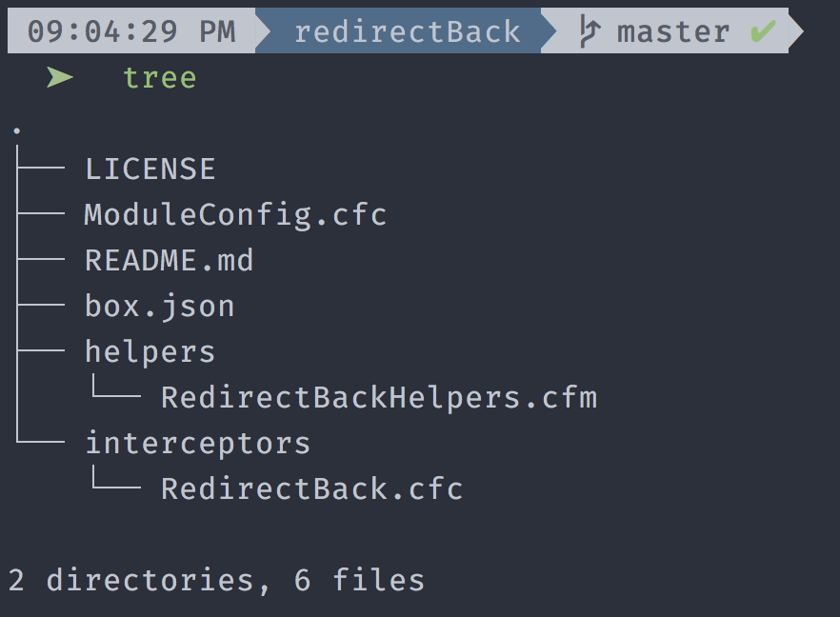
Task: Click the tree command text
Action: [160, 78]
